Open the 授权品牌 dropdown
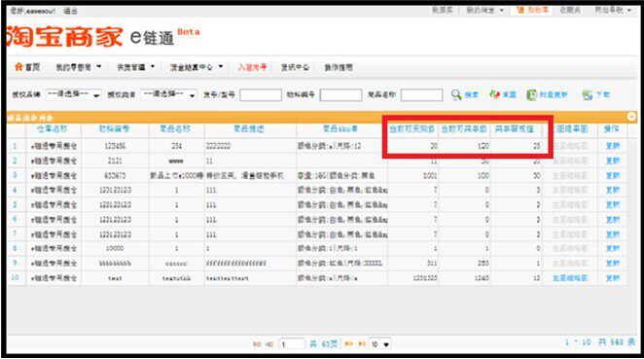The height and width of the screenshot is (359, 644). point(74,95)
